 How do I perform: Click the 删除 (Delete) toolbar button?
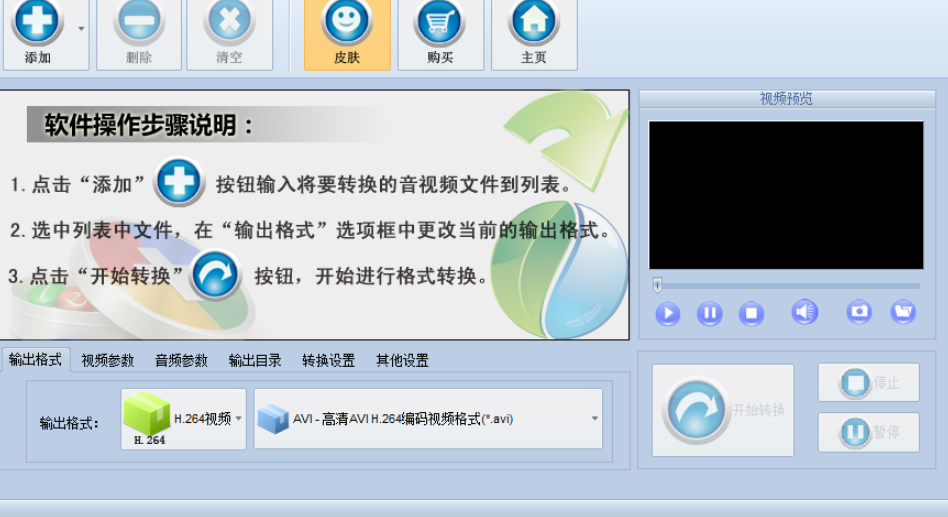(x=139, y=33)
